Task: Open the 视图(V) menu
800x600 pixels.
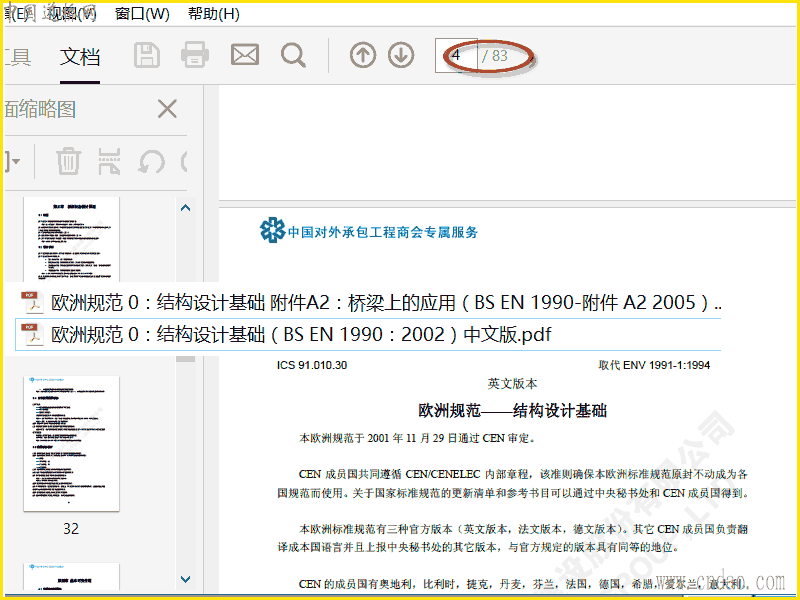Action: coord(72,13)
